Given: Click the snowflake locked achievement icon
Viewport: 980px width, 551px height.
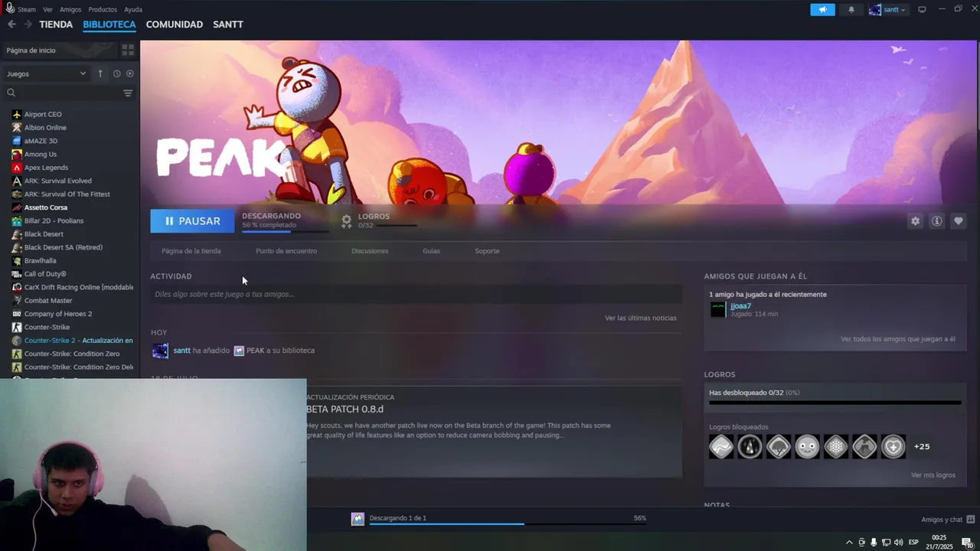Looking at the screenshot, I should click(x=836, y=446).
